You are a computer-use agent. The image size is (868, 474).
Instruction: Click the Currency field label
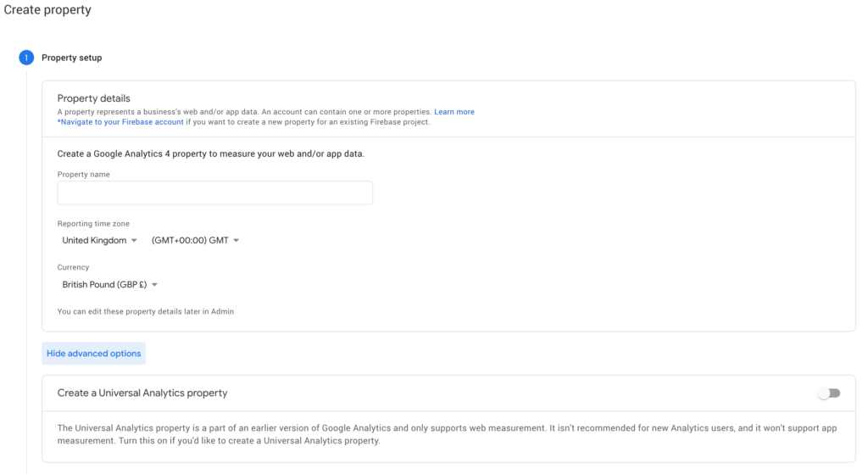pyautogui.click(x=73, y=267)
